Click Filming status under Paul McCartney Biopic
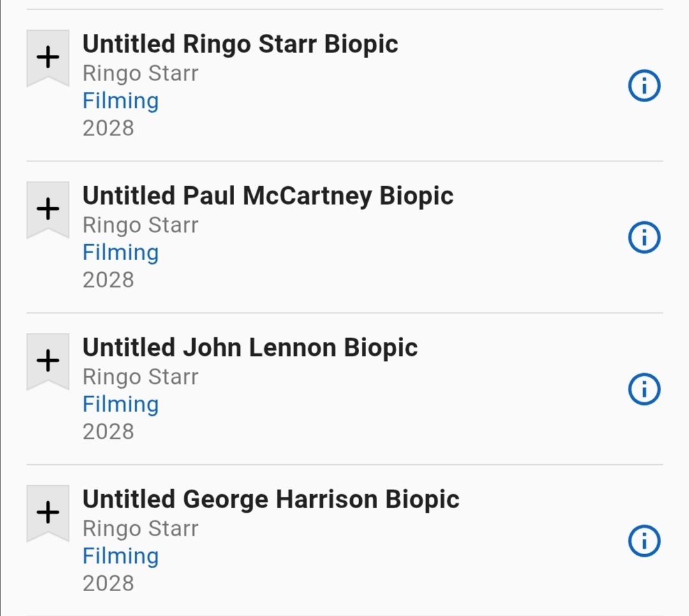The width and height of the screenshot is (689, 616). 121,253
